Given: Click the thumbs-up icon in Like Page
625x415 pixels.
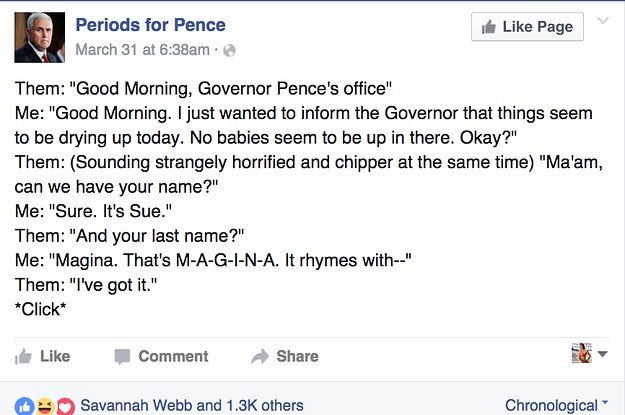Looking at the screenshot, I should [489, 27].
